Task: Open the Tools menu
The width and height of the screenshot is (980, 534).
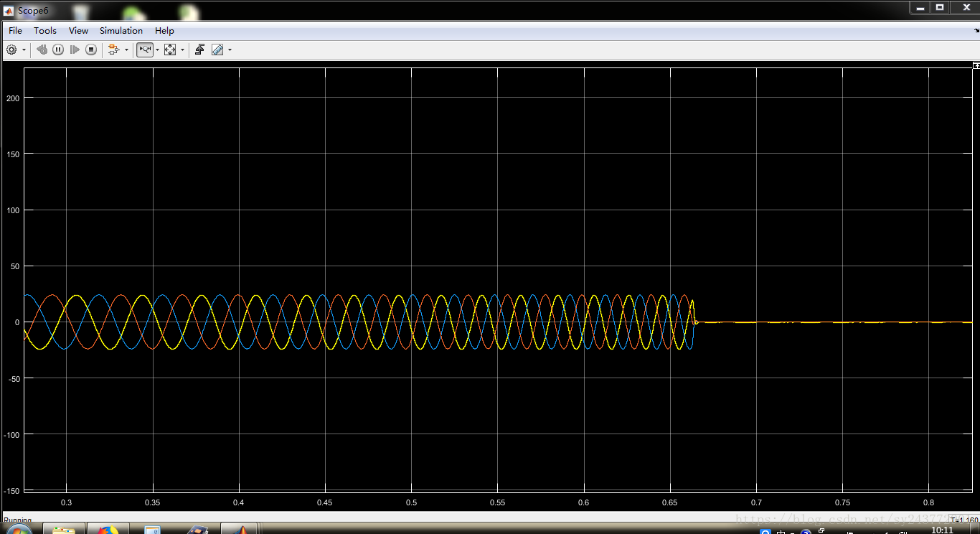Action: [44, 30]
